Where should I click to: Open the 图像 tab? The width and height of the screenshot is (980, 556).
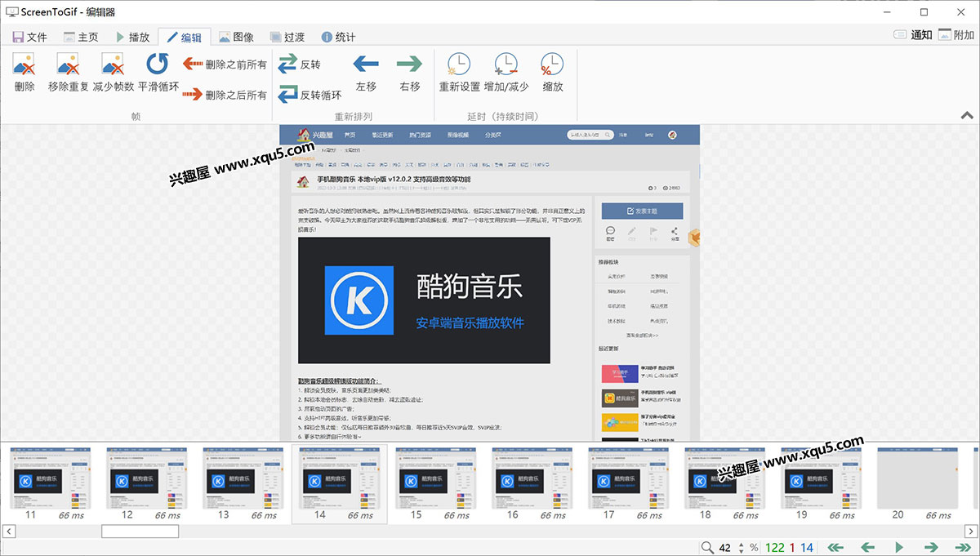(236, 37)
